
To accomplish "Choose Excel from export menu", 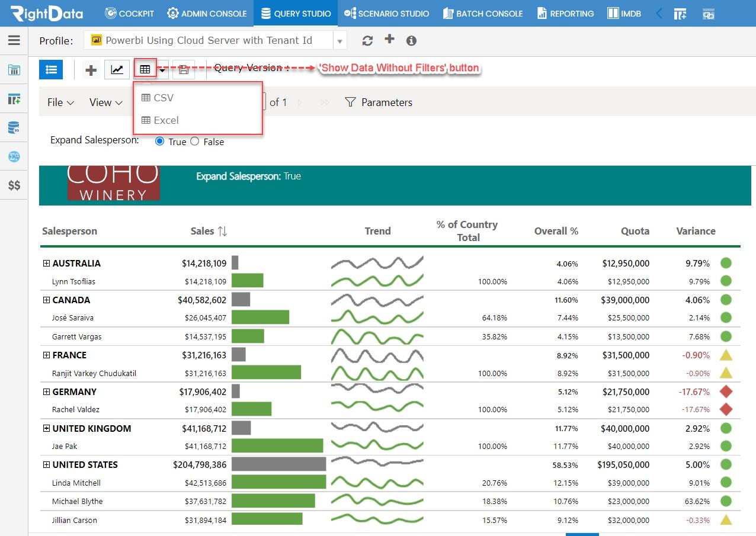I will click(160, 120).
